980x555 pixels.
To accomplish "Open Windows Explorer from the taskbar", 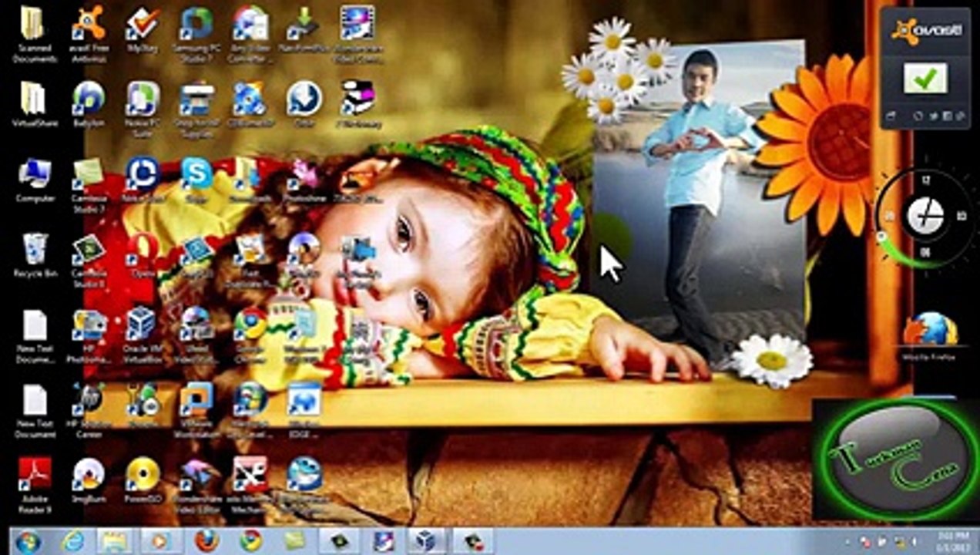I will pos(116,541).
